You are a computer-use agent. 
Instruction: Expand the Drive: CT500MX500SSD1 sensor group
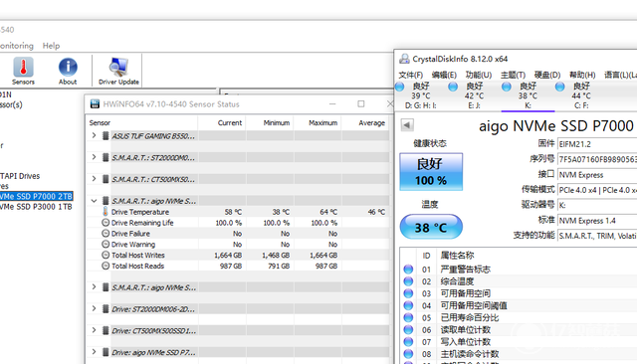94,330
